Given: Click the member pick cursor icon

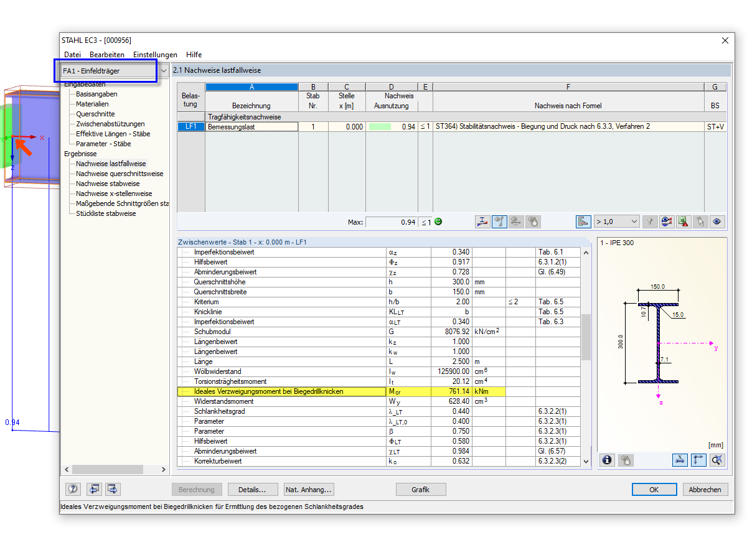Looking at the screenshot, I should pyautogui.click(x=700, y=222).
